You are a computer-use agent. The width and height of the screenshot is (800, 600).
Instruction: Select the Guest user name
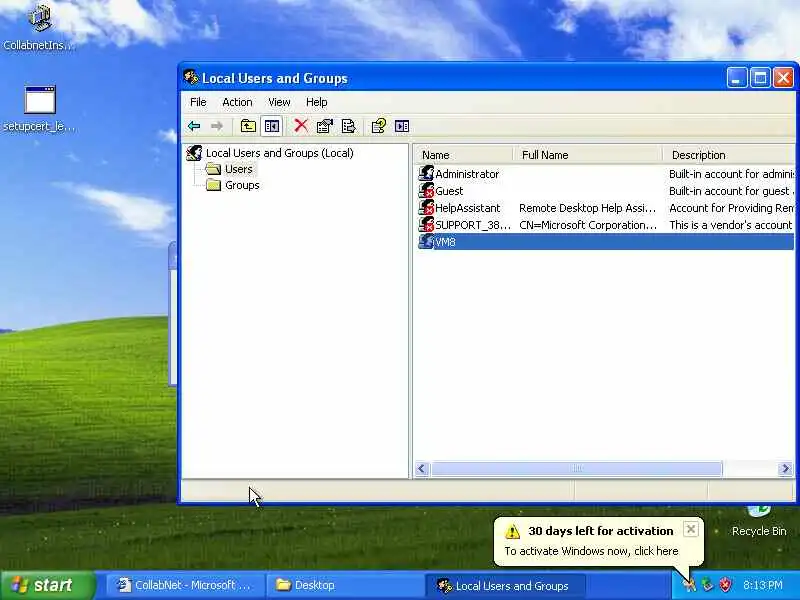(x=449, y=191)
